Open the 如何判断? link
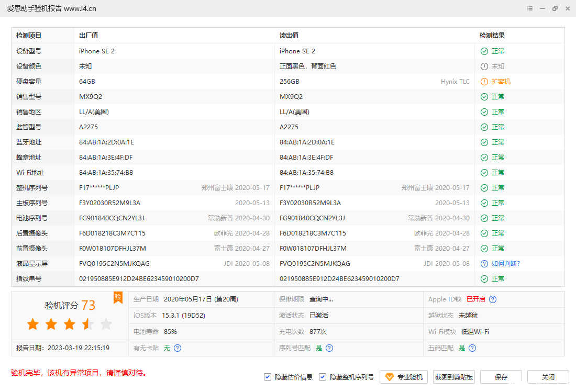 (506, 264)
